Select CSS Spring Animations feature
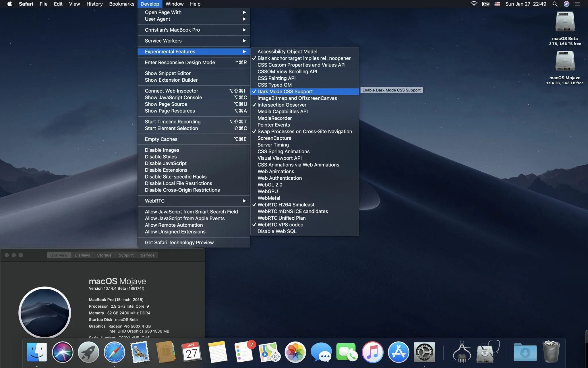This screenshot has height=368, width=588. [x=283, y=151]
